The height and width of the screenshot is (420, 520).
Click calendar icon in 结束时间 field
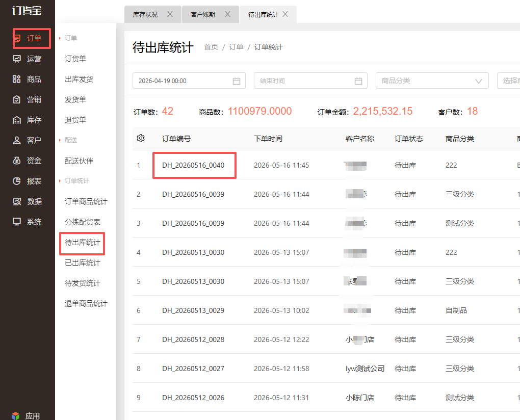pyautogui.click(x=358, y=81)
